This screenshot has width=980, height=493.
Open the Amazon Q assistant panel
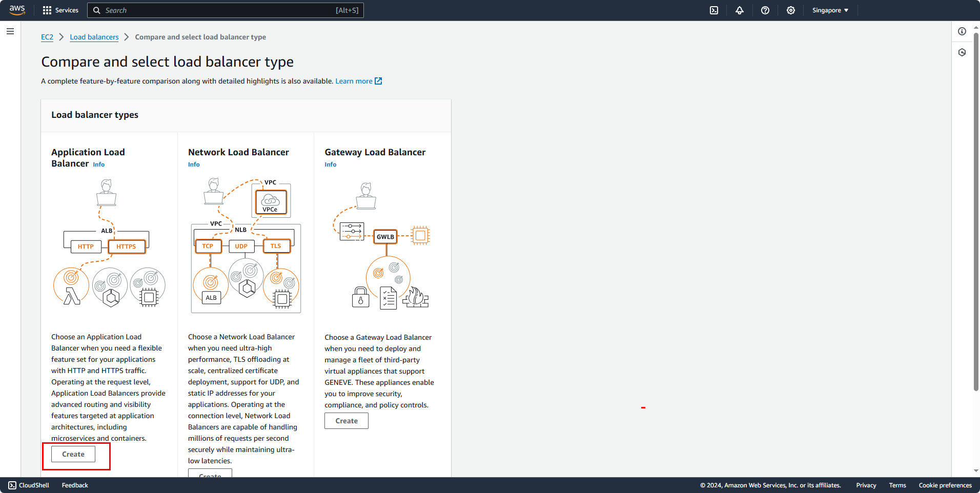[x=962, y=52]
